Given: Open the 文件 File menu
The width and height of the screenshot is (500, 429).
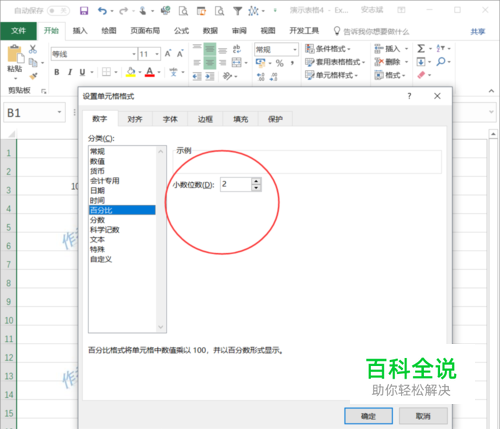Looking at the screenshot, I should (x=18, y=31).
